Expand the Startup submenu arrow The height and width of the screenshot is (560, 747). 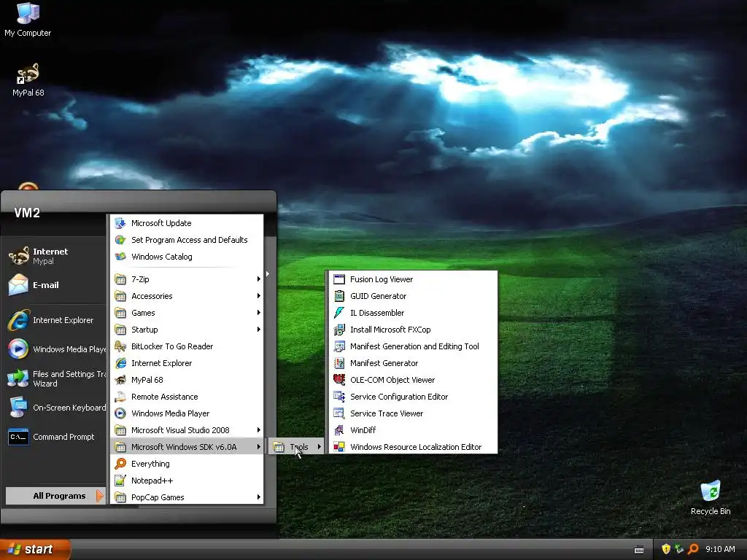point(259,330)
